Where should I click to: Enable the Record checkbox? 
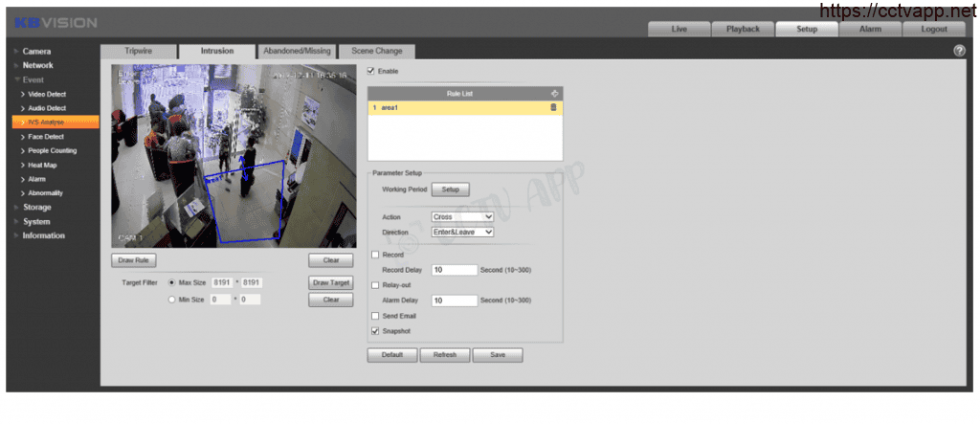click(x=374, y=256)
